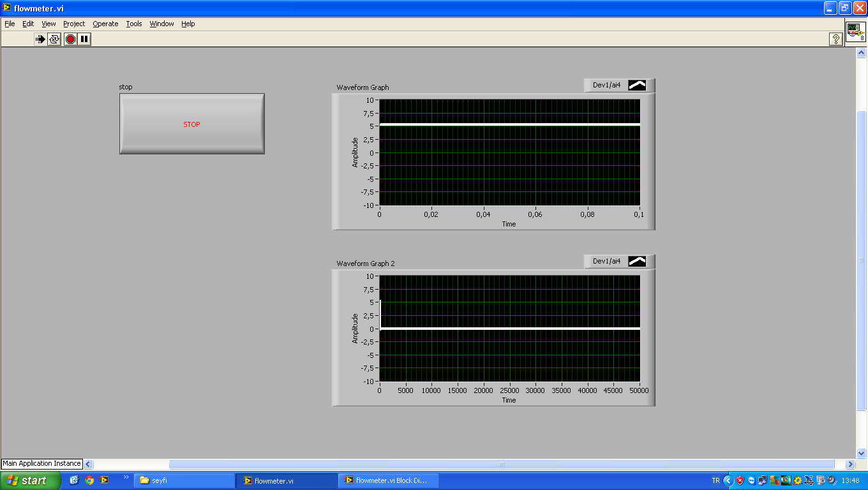Minimize the flowmeter.vi window
868x490 pixels.
point(830,8)
